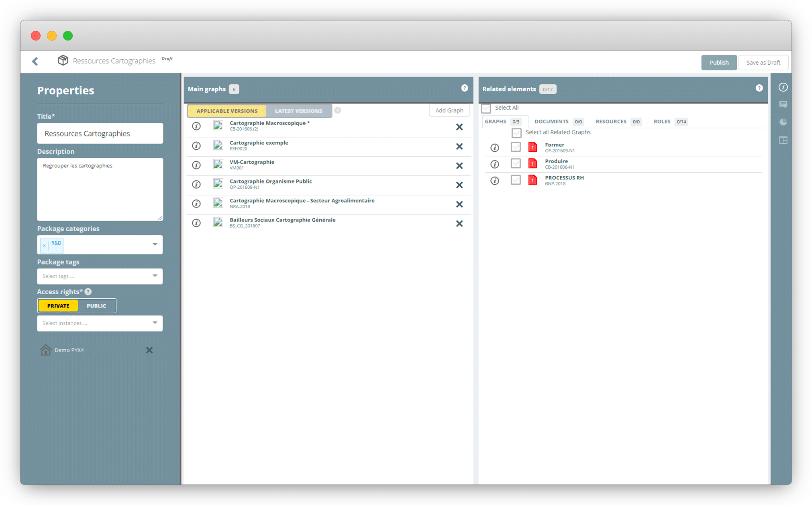
Task: Open the pie chart statistics sidebar icon
Action: pyautogui.click(x=783, y=122)
